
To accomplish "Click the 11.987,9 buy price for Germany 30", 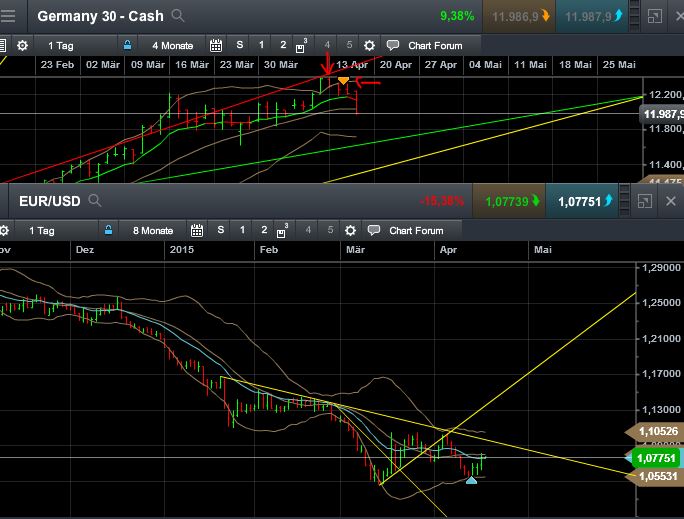I will pyautogui.click(x=592, y=17).
